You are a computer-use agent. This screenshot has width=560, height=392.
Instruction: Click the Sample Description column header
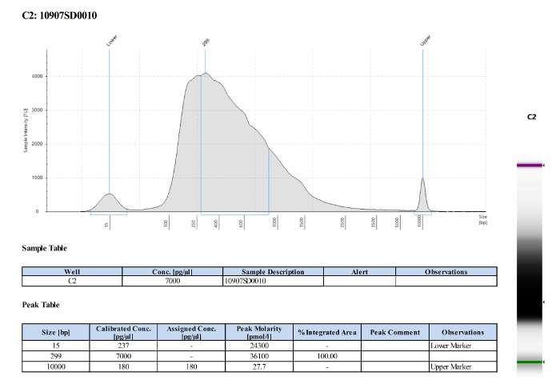pyautogui.click(x=274, y=272)
